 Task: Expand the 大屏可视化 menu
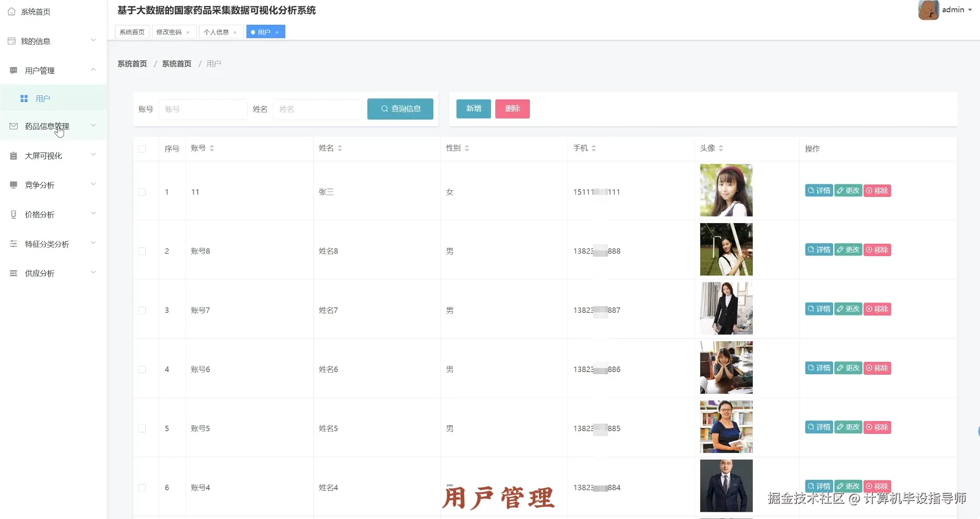click(93, 155)
